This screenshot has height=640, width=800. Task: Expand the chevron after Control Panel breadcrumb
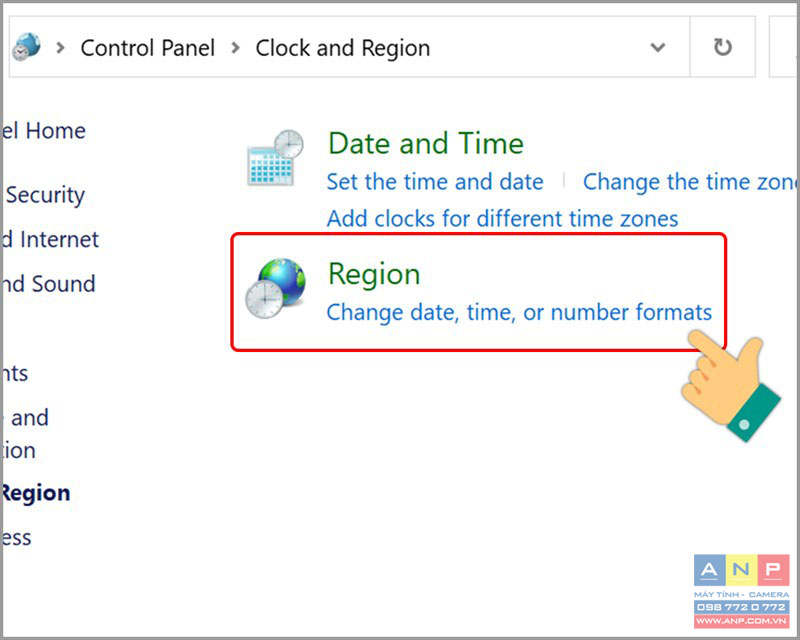click(235, 48)
